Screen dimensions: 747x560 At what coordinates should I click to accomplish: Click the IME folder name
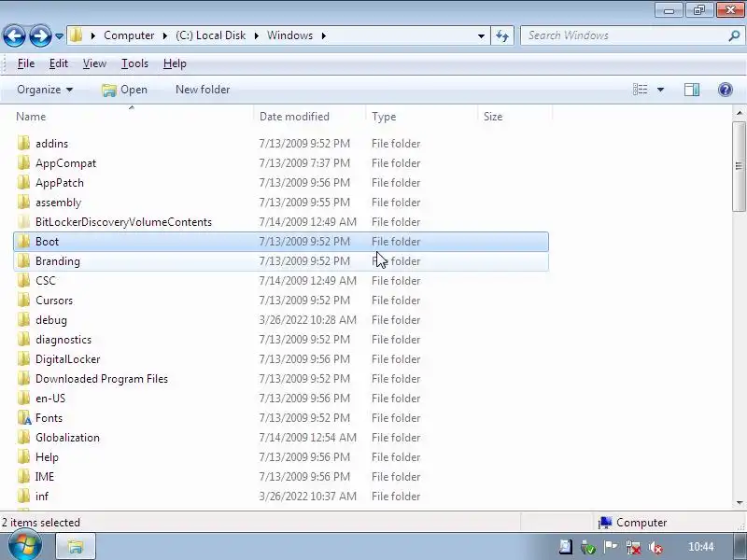coord(44,477)
